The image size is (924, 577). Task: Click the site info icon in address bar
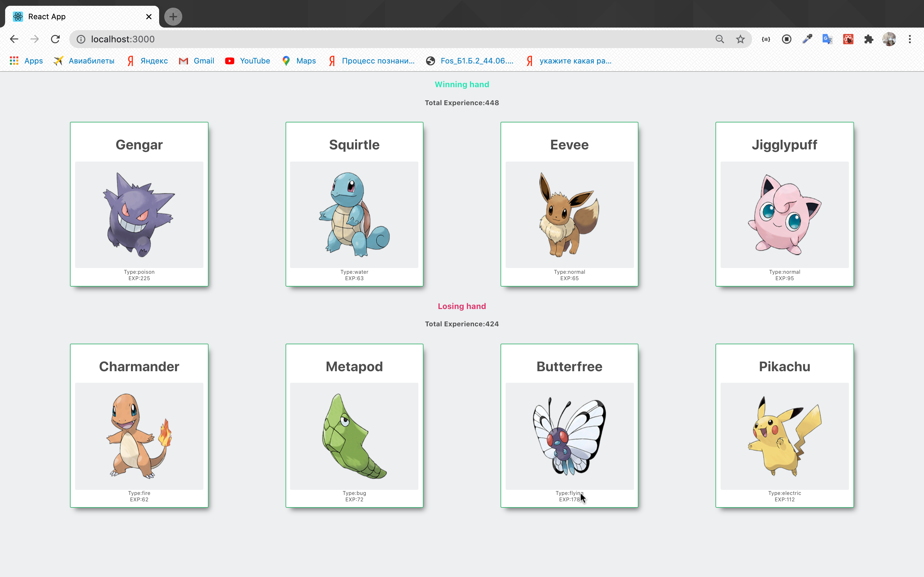tap(81, 39)
